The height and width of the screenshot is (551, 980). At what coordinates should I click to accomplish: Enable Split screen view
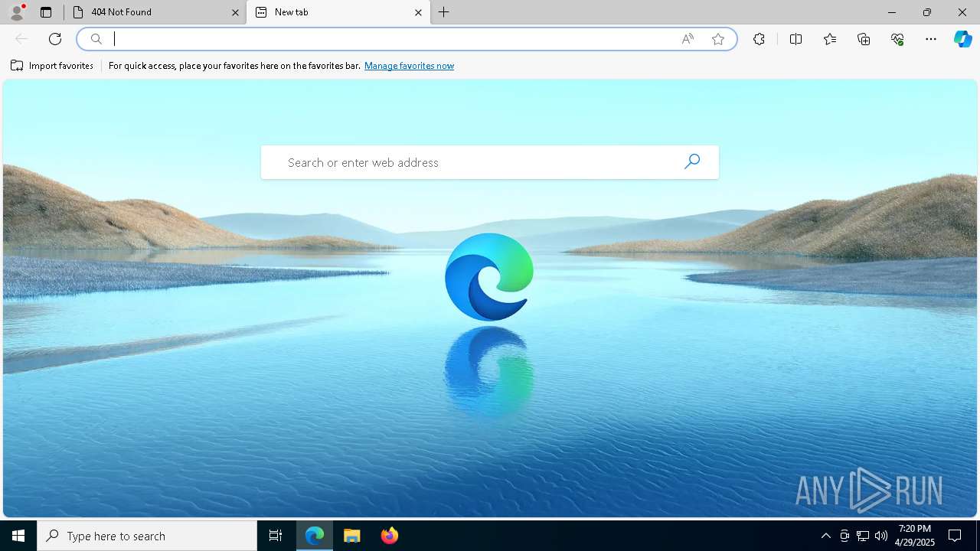point(795,39)
